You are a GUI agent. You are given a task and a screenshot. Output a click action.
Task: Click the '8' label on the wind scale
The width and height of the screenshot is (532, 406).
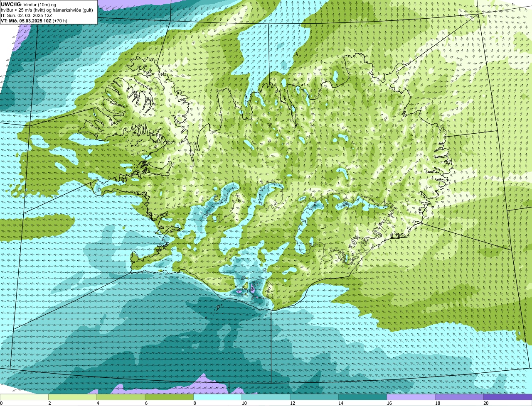pos(195,403)
